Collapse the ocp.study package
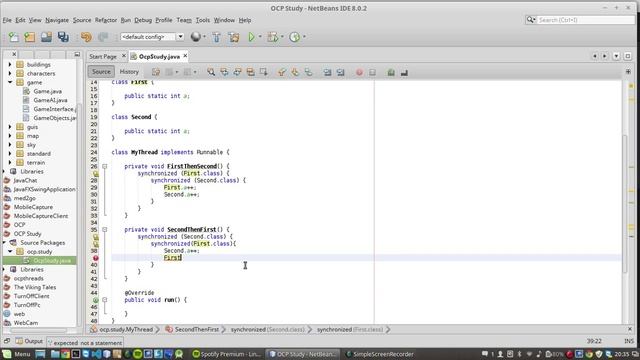 coord(10,251)
